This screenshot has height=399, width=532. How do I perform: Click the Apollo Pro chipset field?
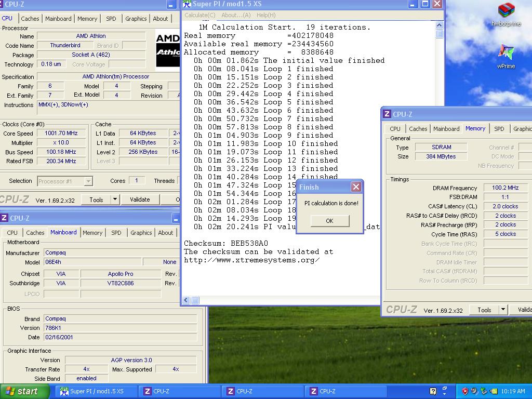coord(121,274)
